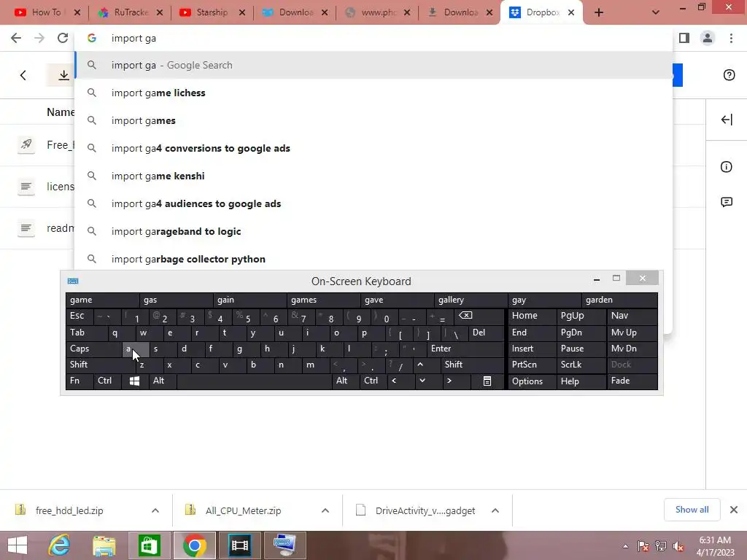This screenshot has height=560, width=747.
Task: Click the Dropbox download icon
Action: (63, 75)
